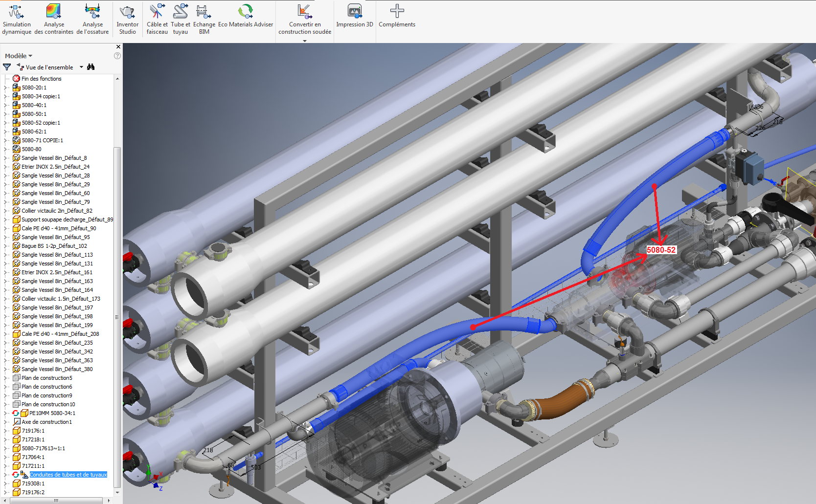Click the binoculars search icon in browser

pyautogui.click(x=91, y=67)
